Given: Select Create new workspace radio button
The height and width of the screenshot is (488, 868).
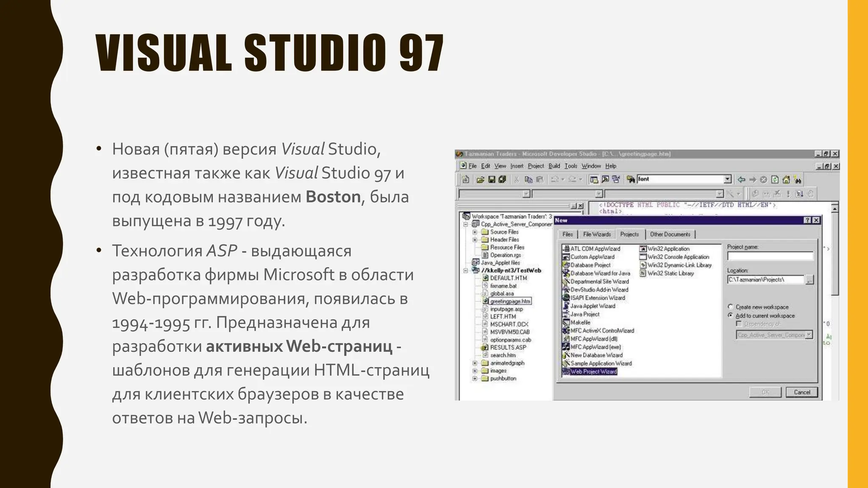Looking at the screenshot, I should [x=731, y=307].
